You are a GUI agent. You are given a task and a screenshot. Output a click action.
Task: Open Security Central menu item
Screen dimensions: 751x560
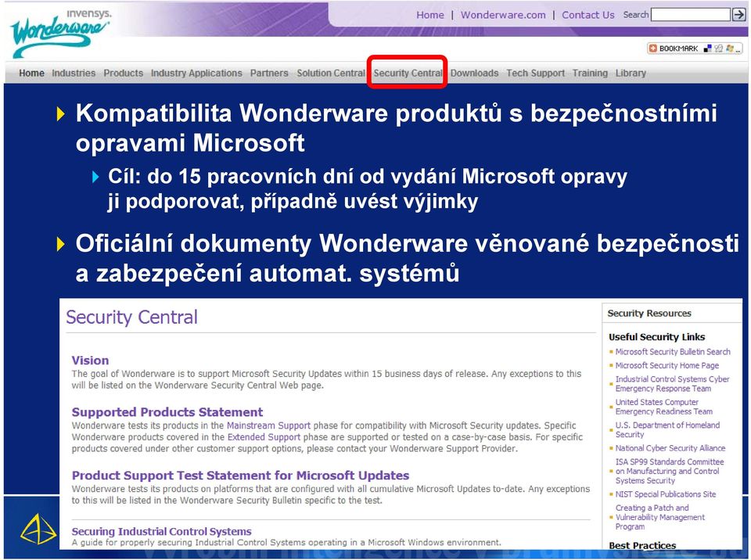(x=408, y=74)
